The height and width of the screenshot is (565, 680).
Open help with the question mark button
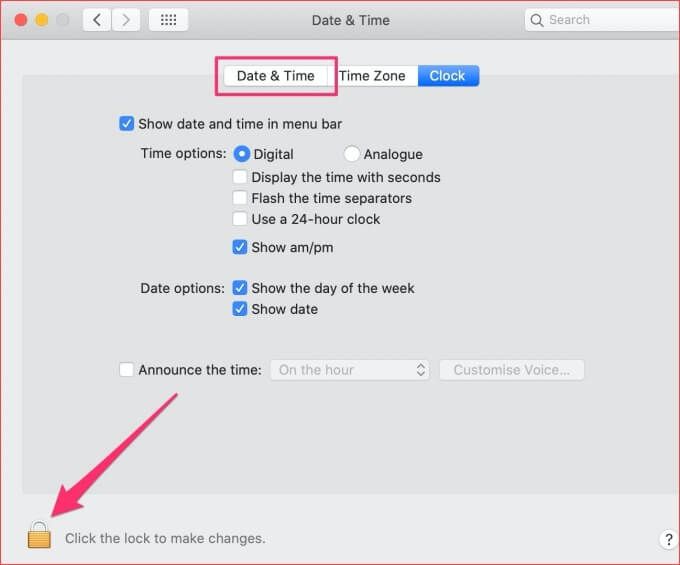pyautogui.click(x=669, y=539)
